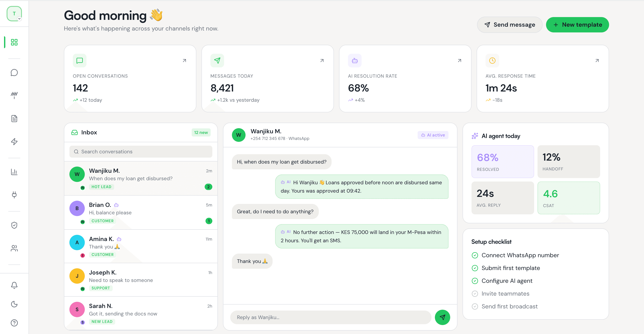Screen dimensions: 644x334
Task: Expand the Open Conversations card arrow
Action: coord(184,61)
